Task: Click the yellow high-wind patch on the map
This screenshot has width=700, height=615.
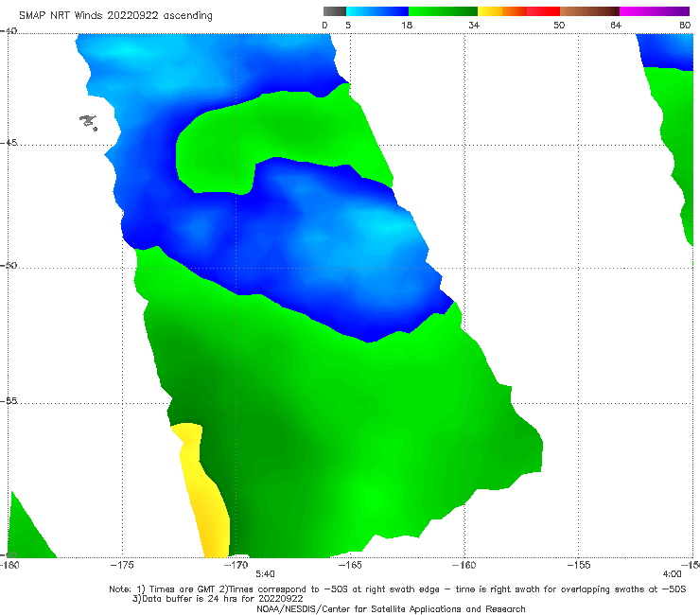Action: tap(203, 489)
